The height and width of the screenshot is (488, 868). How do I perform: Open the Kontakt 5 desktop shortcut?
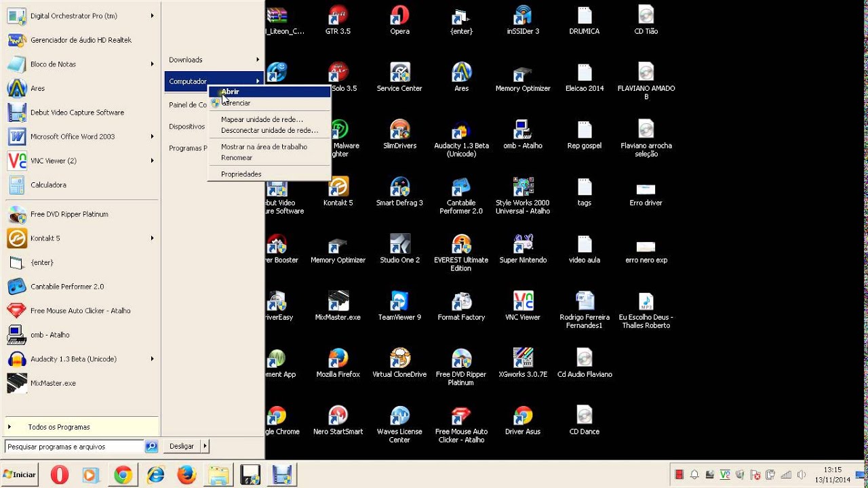point(338,192)
